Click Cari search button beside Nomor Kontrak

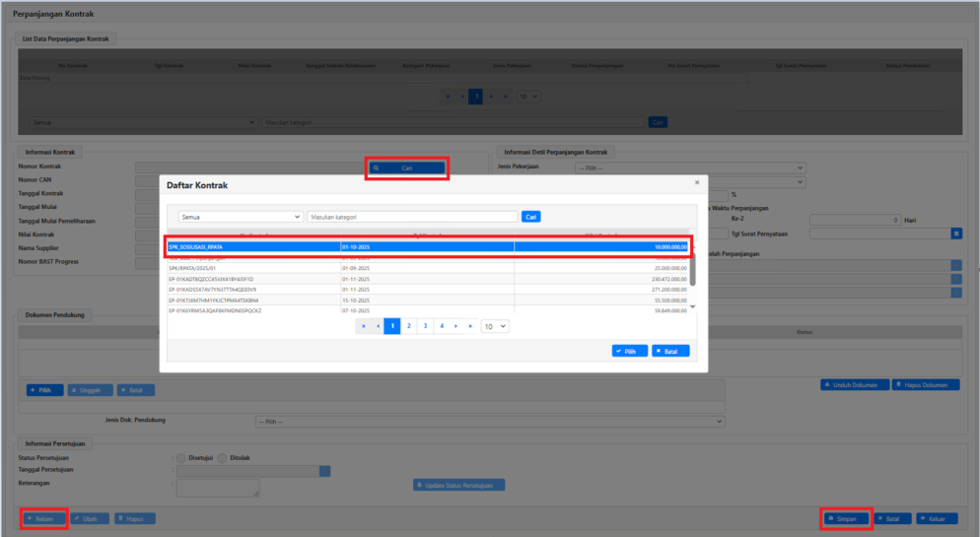(407, 168)
